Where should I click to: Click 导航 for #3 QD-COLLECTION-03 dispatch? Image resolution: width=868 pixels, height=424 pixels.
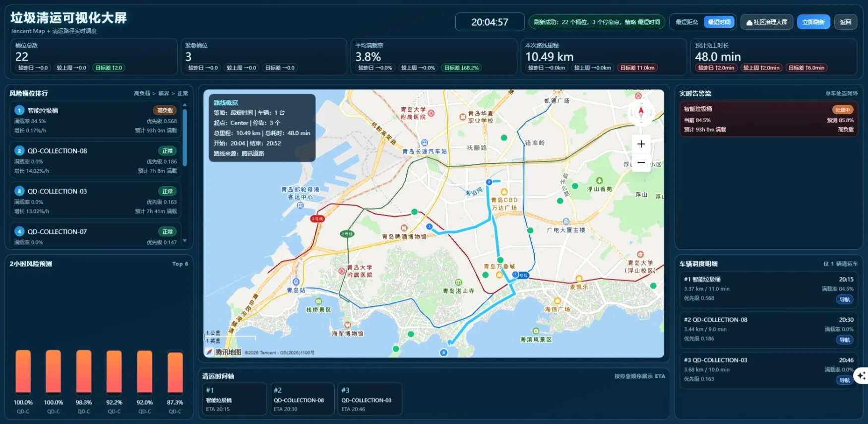click(845, 380)
